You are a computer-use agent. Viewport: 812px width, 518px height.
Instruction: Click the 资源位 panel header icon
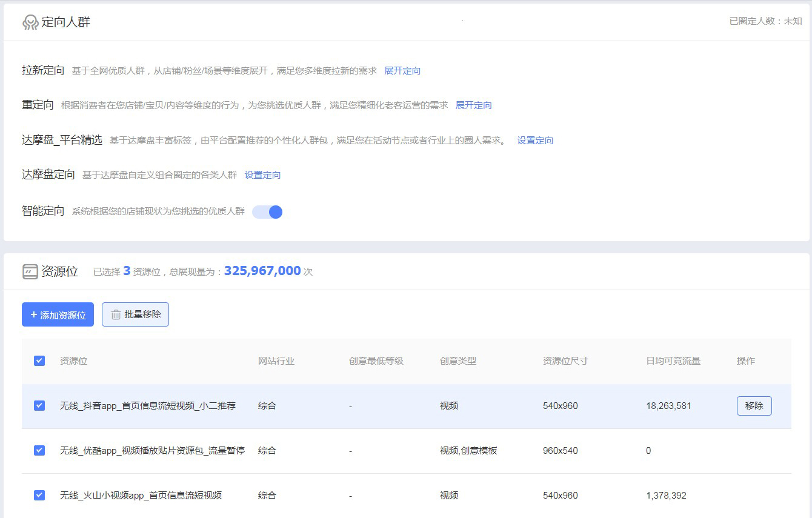point(30,271)
